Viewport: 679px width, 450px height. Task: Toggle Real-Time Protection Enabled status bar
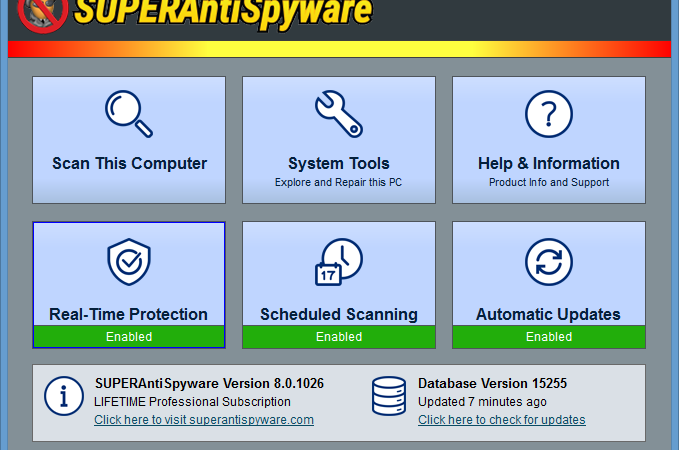pos(129,337)
